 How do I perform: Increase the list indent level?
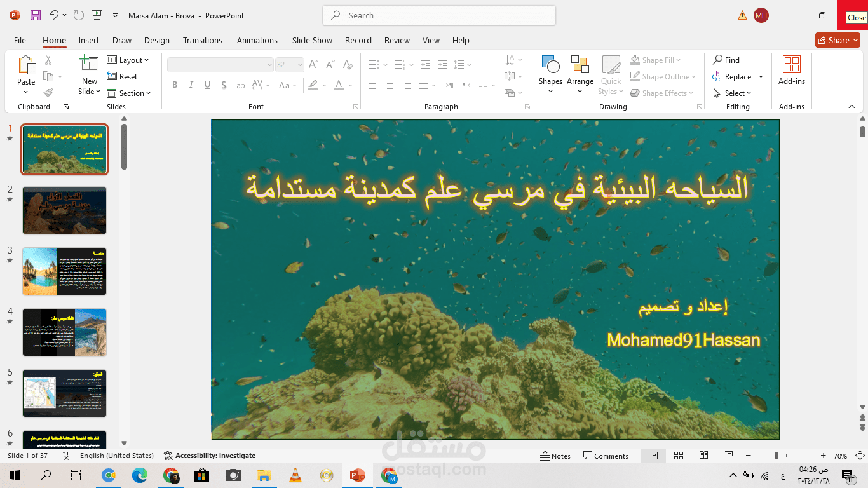442,64
